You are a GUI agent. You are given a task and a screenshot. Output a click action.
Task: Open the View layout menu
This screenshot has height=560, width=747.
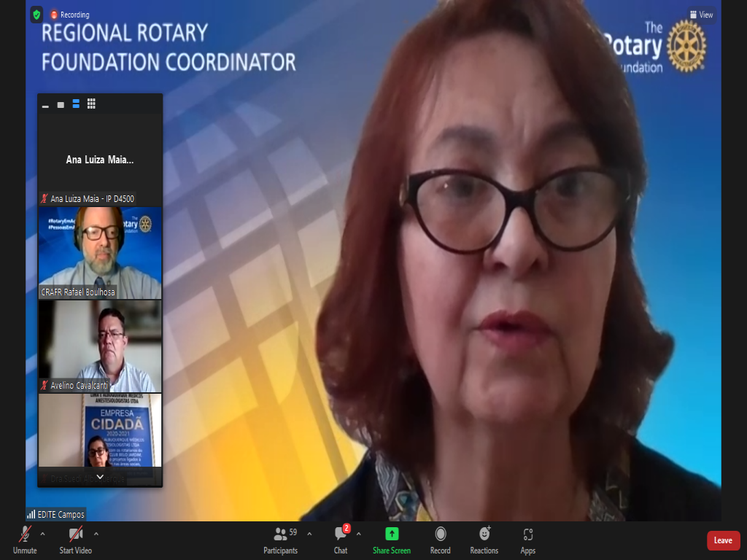702,15
